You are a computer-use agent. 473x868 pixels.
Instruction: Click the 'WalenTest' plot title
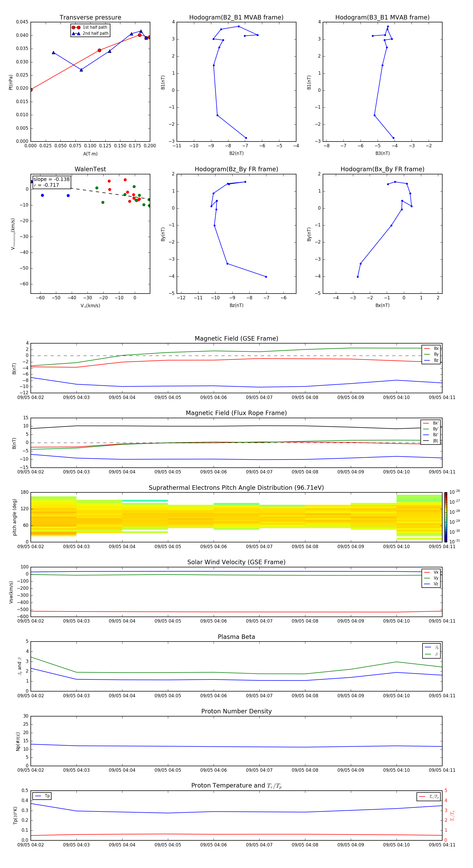[x=90, y=169]
